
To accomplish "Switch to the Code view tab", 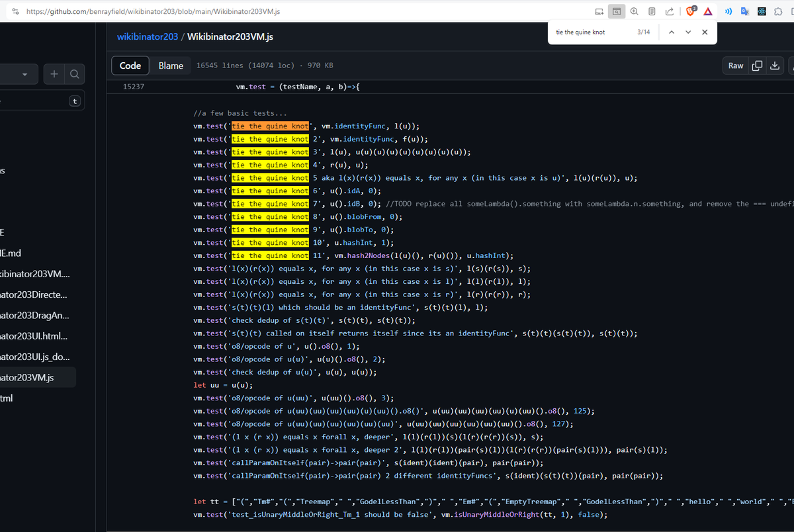I will (x=130, y=66).
